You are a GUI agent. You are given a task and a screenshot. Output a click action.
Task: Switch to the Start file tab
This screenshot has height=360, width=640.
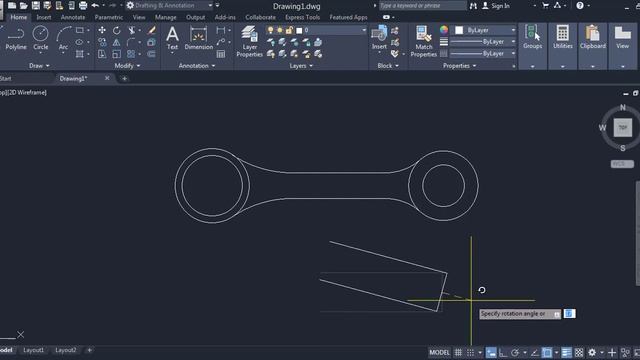pos(6,78)
